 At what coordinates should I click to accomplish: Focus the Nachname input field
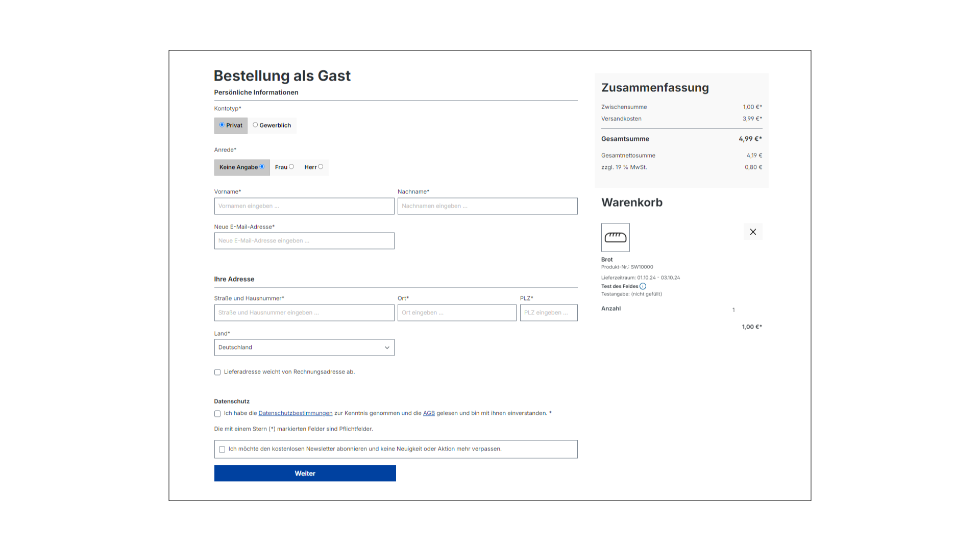487,206
